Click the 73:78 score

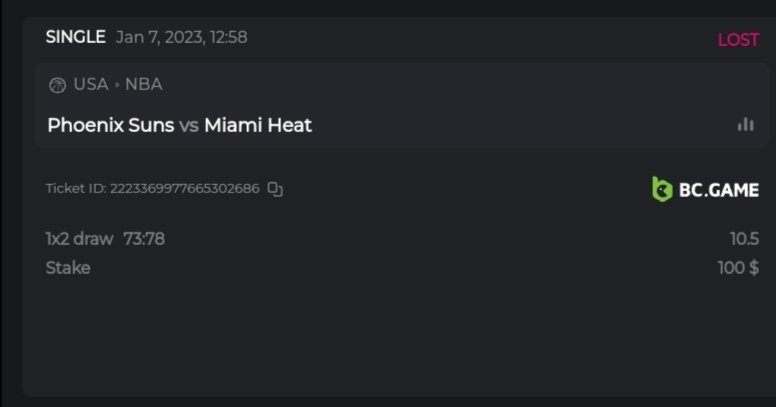(x=144, y=239)
